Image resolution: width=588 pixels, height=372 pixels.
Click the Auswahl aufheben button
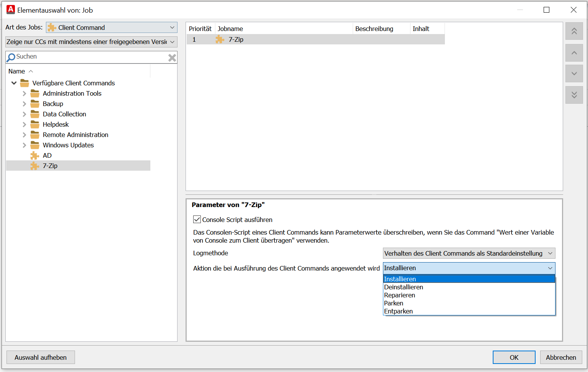pos(41,357)
